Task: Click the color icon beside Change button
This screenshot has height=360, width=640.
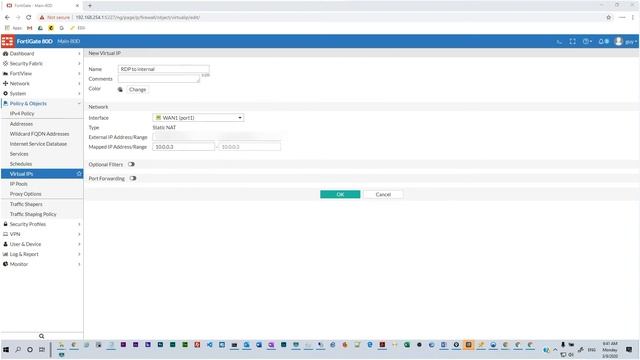Action: (120, 89)
